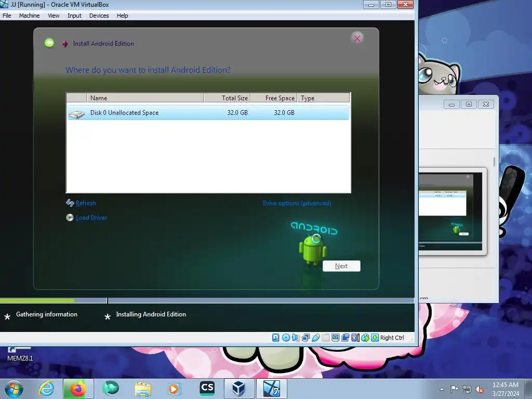Click the background window's vertical scrollbar
532x399 pixels.
tap(495, 162)
